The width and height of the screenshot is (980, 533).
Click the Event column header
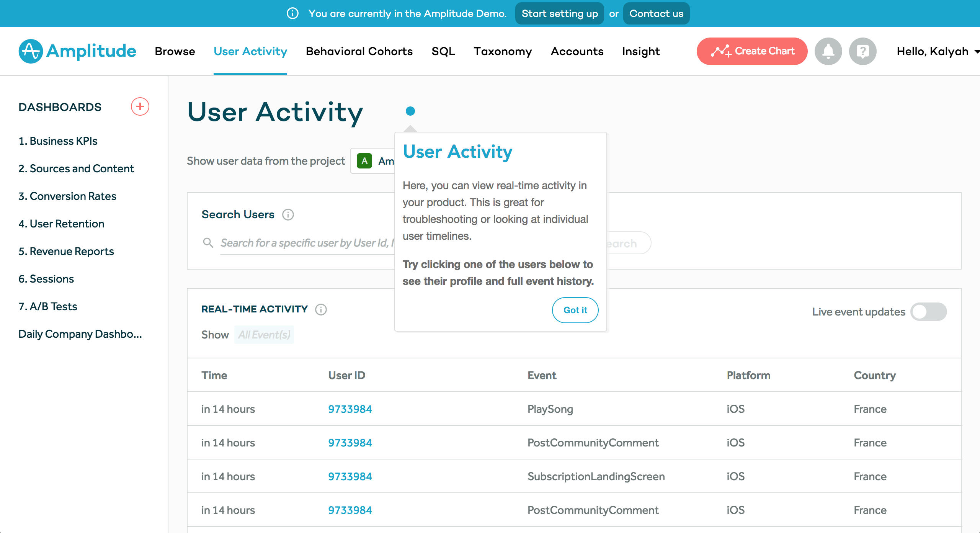pos(542,375)
